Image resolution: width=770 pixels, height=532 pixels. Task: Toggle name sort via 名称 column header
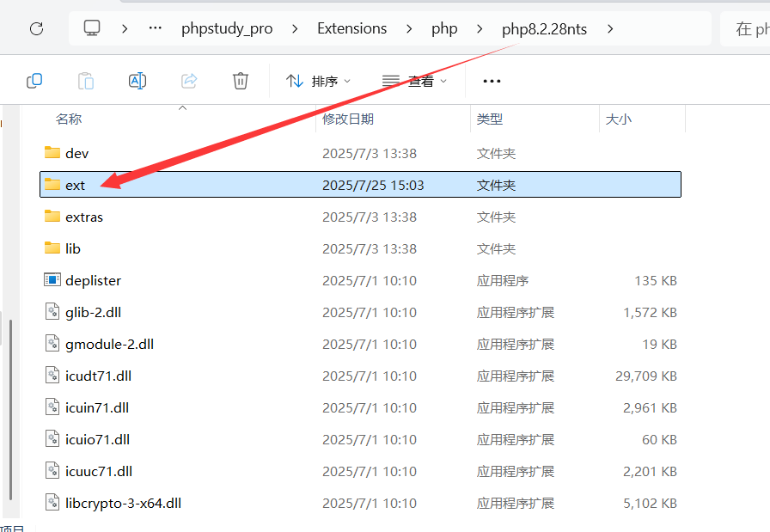coord(69,119)
